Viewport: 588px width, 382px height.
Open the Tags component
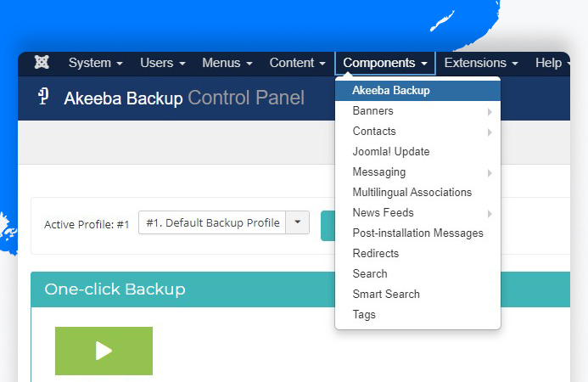[417, 314]
